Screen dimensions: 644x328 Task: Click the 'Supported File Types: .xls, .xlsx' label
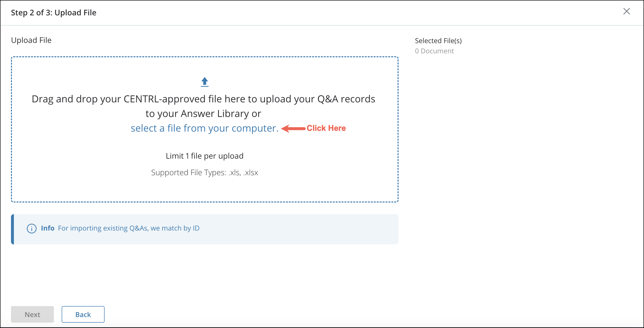[204, 172]
